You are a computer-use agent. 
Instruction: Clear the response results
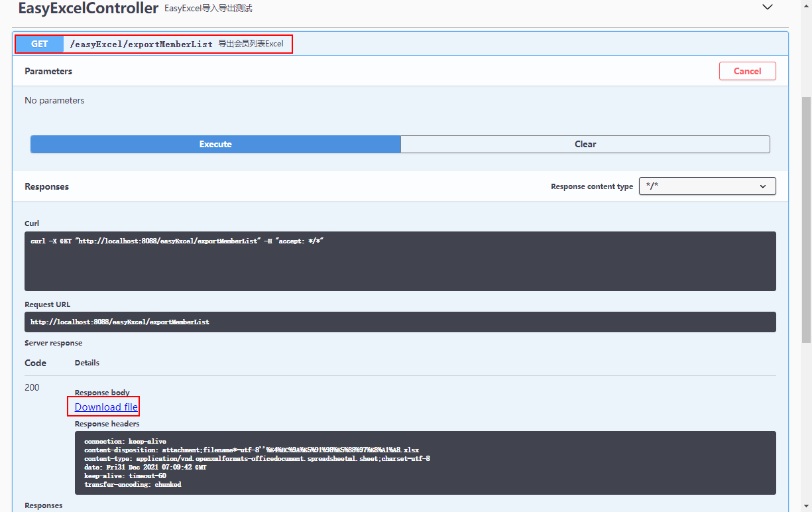click(x=585, y=144)
